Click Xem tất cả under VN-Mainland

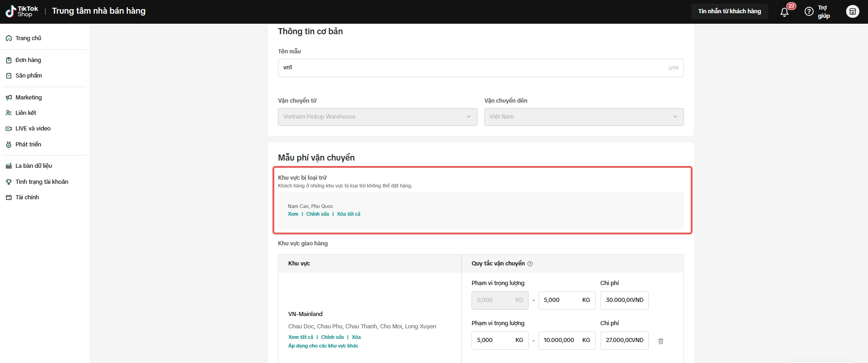click(300, 337)
